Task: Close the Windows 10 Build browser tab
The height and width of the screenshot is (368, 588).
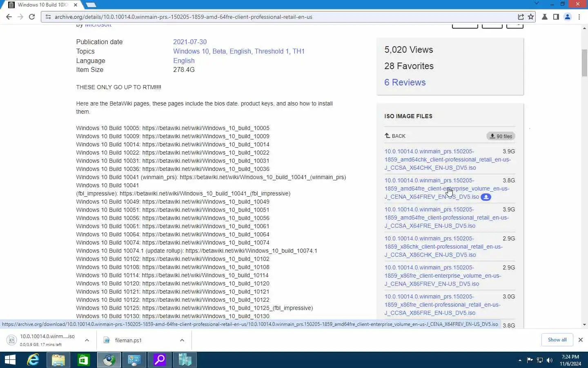Action: tap(76, 5)
